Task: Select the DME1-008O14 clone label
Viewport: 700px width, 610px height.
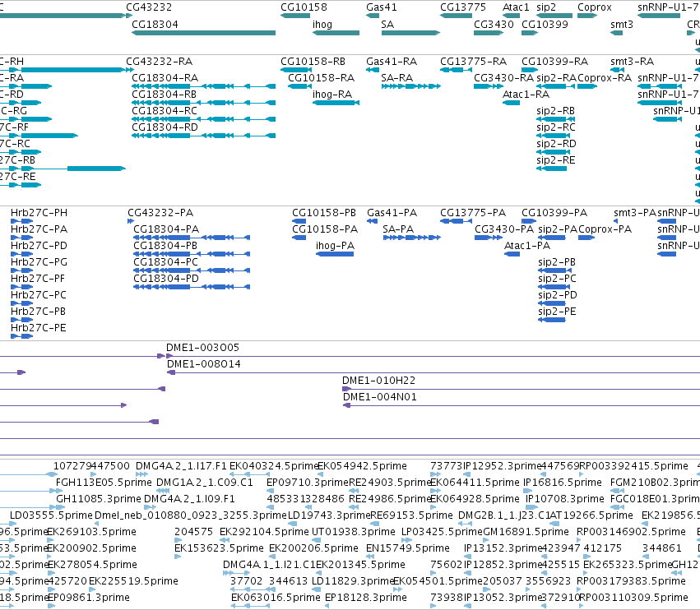Action: point(203,364)
